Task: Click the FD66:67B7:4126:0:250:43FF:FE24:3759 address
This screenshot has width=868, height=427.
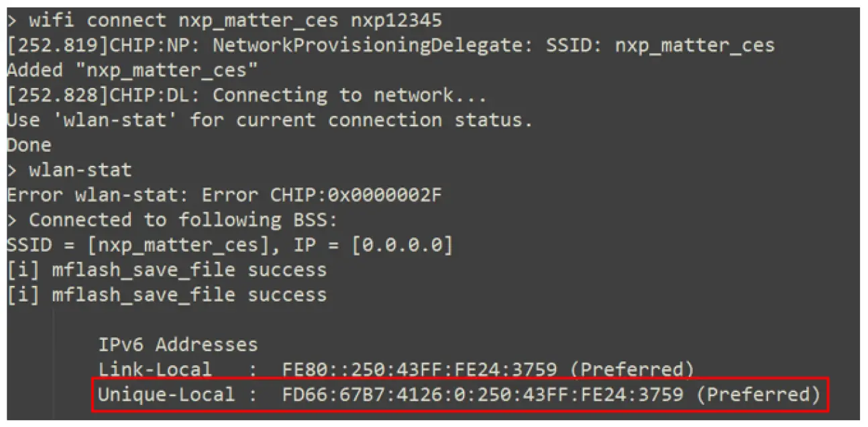Action: pyautogui.click(x=483, y=395)
